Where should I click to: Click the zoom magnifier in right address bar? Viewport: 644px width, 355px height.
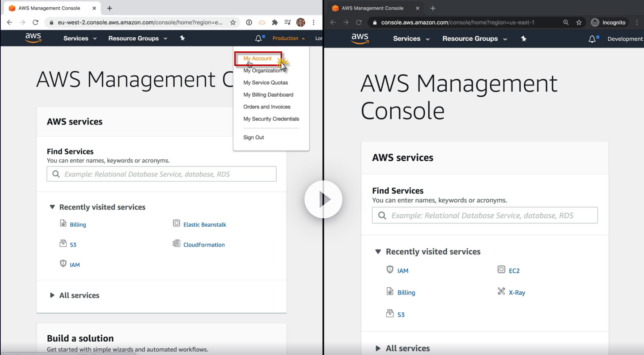click(566, 22)
